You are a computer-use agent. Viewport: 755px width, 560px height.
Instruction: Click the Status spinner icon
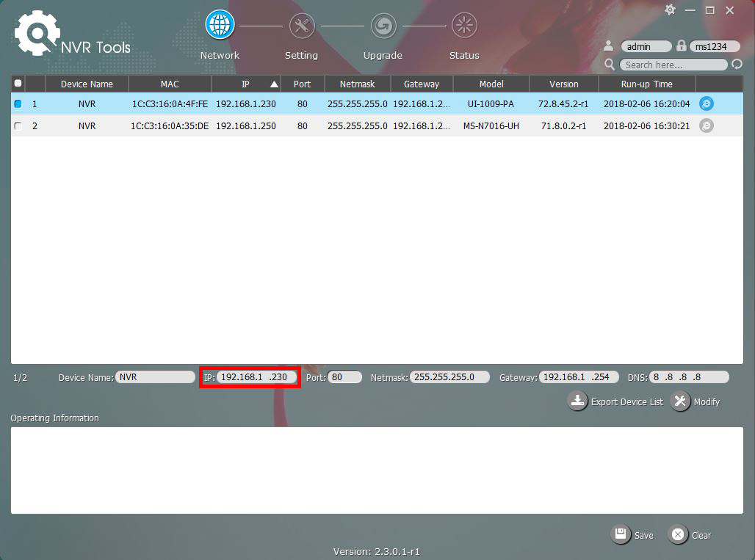463,23
